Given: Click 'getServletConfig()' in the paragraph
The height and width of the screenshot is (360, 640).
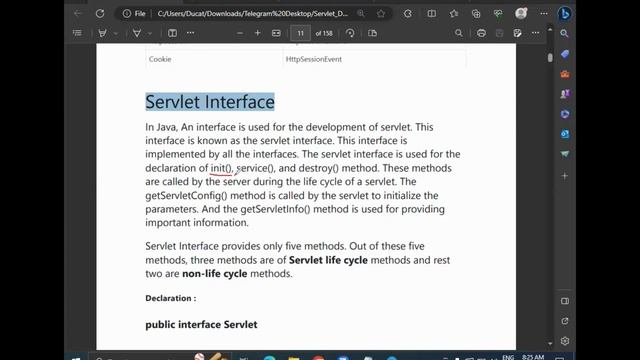Looking at the screenshot, I should (x=186, y=196).
